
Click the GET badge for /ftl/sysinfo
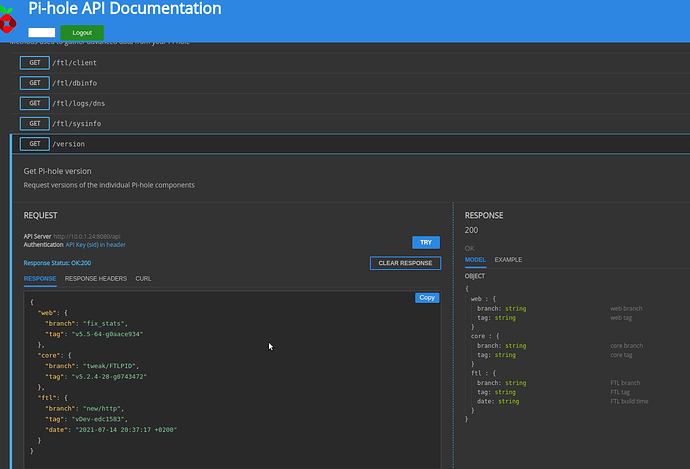coord(34,123)
